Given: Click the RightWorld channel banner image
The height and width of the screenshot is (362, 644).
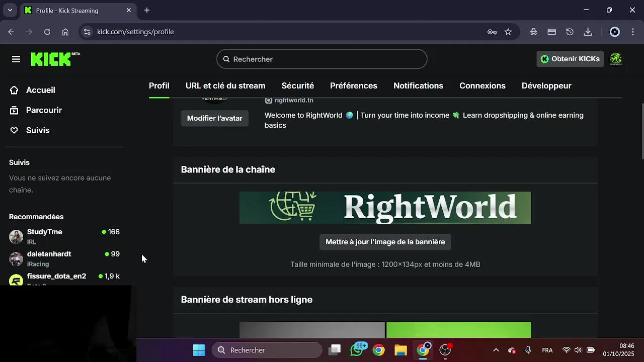Looking at the screenshot, I should pos(385,208).
